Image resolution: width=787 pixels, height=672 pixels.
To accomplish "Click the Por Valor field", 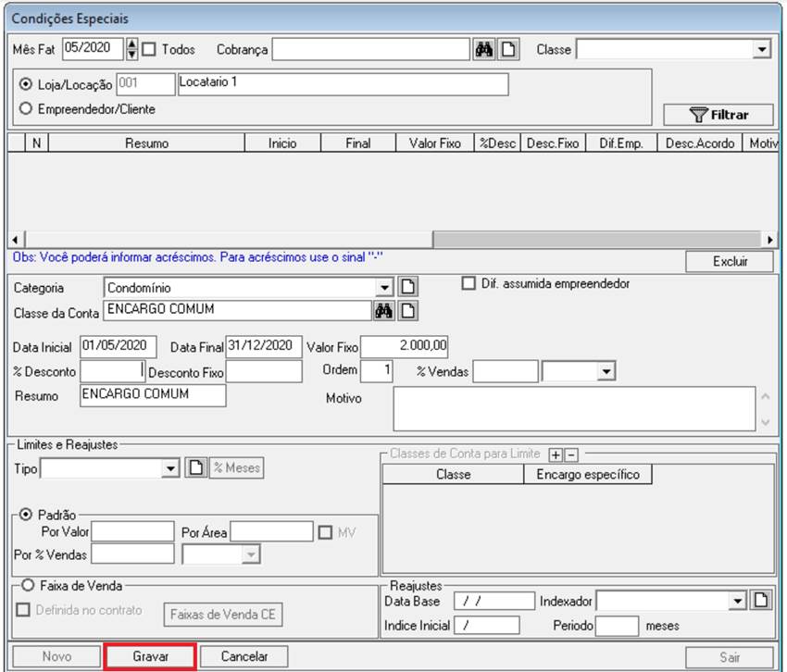I will coord(133,531).
